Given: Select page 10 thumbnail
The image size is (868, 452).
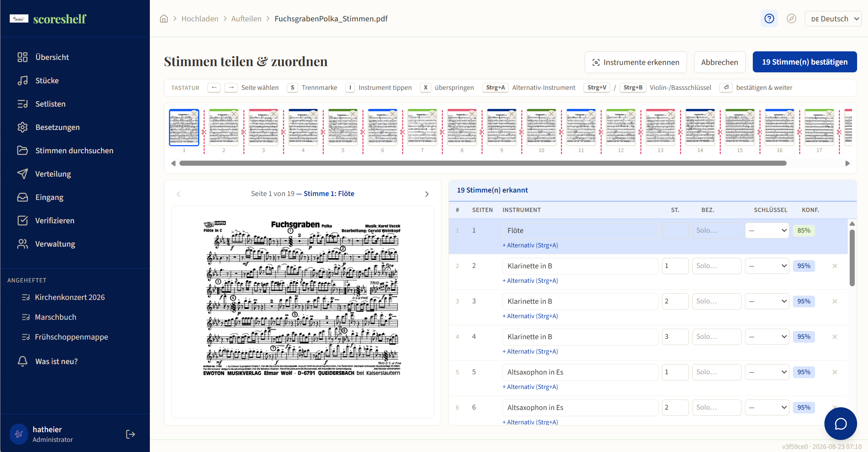Looking at the screenshot, I should 541,128.
